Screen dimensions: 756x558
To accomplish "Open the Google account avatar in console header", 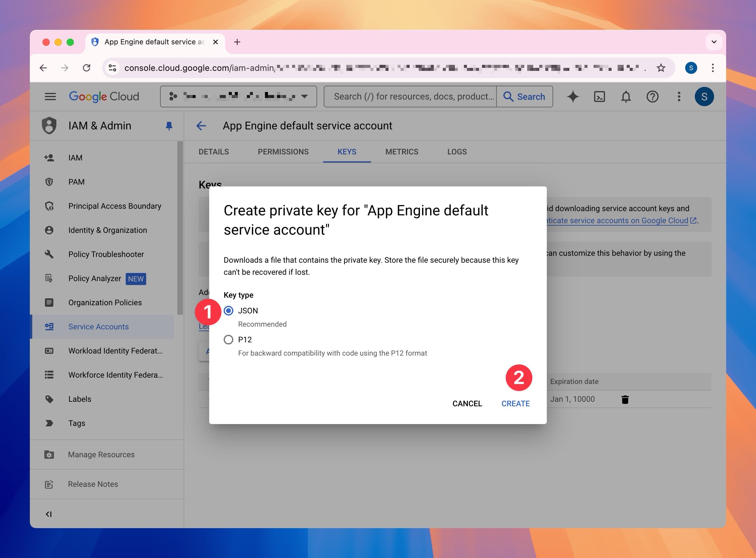I will pos(704,97).
